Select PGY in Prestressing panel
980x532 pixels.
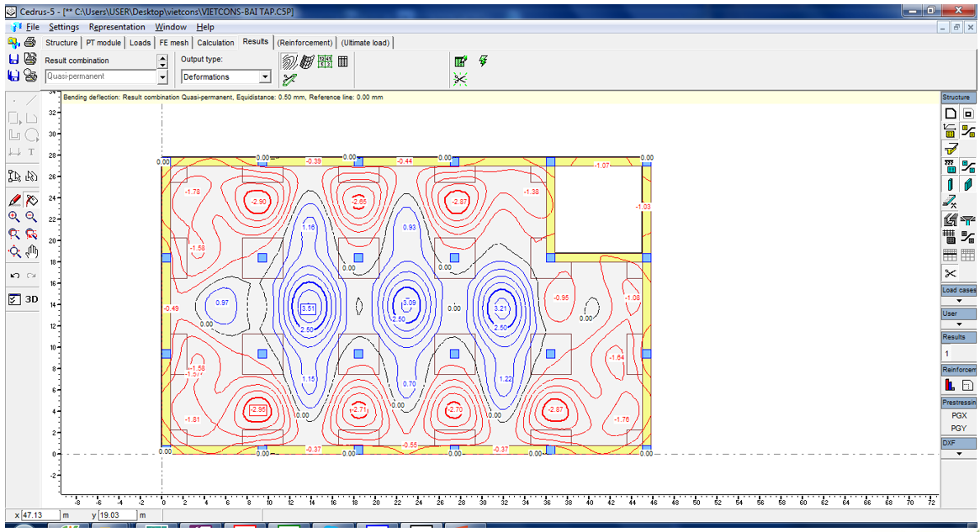959,429
